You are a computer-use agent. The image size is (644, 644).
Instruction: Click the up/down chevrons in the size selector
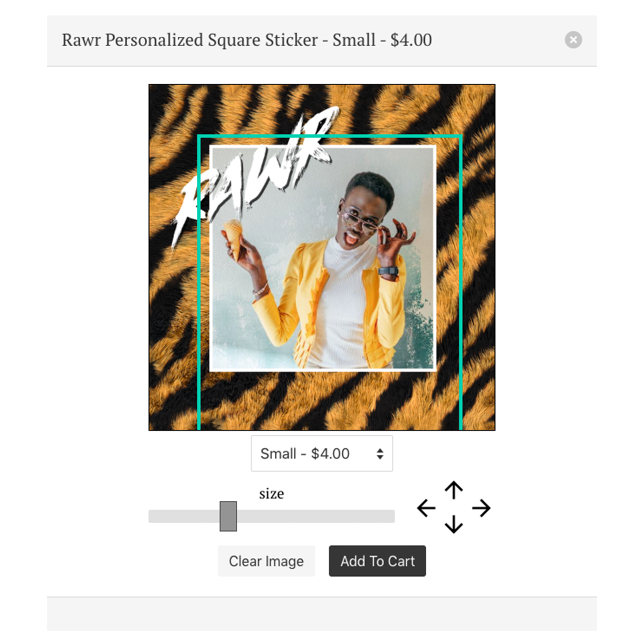pyautogui.click(x=380, y=453)
